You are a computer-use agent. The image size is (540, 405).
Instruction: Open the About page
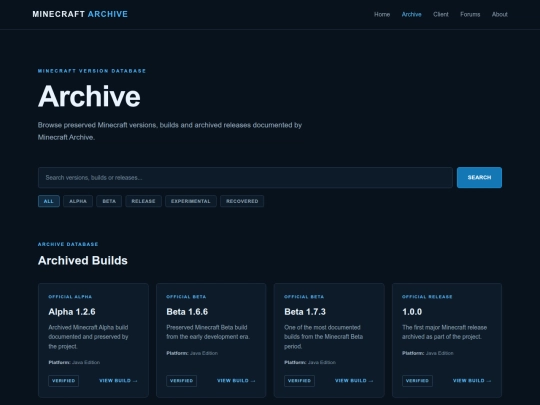tap(500, 14)
